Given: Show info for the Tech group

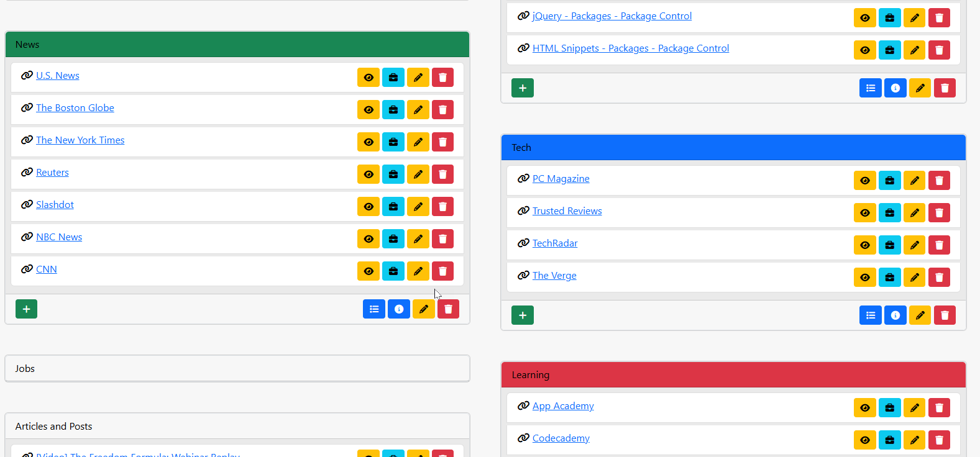Looking at the screenshot, I should coord(895,315).
